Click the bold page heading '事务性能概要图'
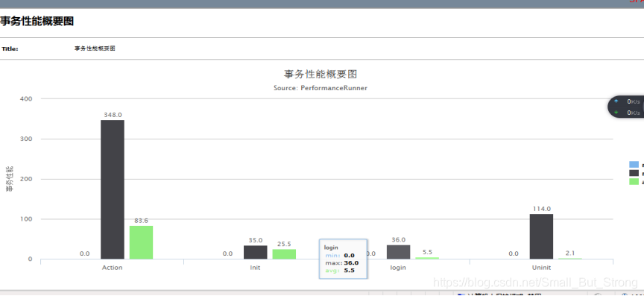Image resolution: width=644 pixels, height=296 pixels. tap(37, 22)
